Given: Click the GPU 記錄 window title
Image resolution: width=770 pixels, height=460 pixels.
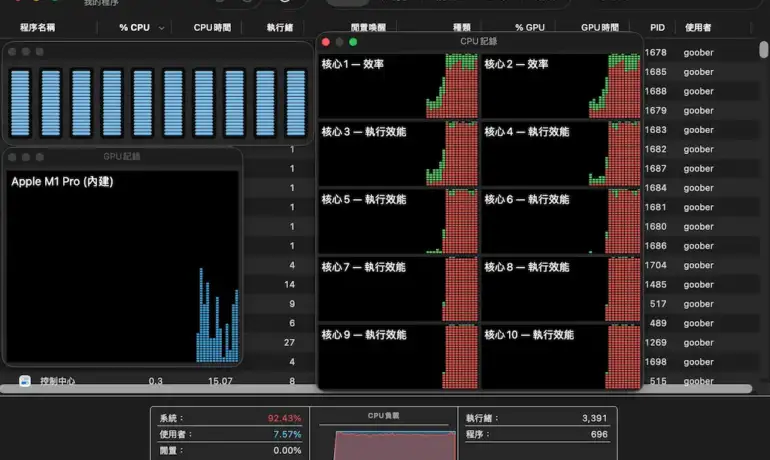Looking at the screenshot, I should click(122, 157).
